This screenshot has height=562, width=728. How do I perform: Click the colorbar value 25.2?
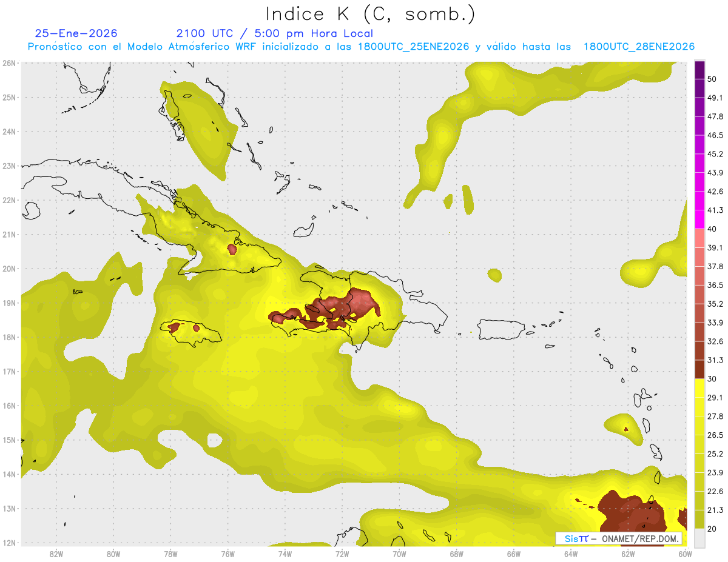pos(715,454)
